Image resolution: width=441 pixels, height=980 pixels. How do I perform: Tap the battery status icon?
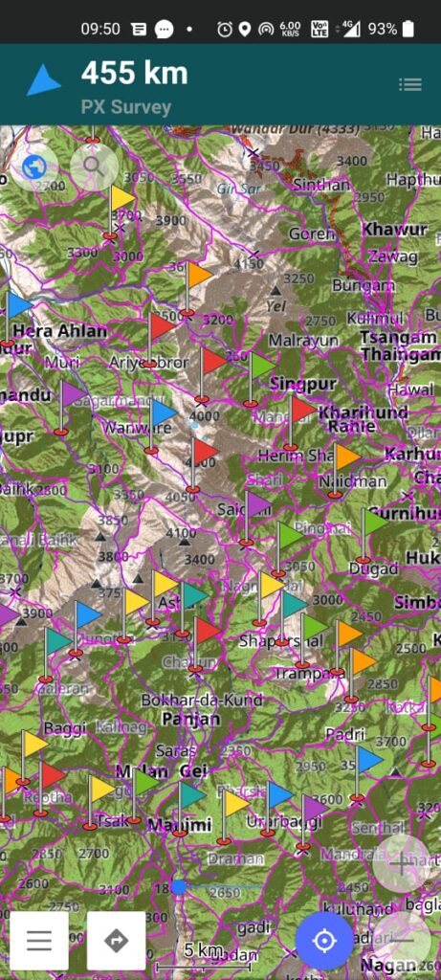408,29
